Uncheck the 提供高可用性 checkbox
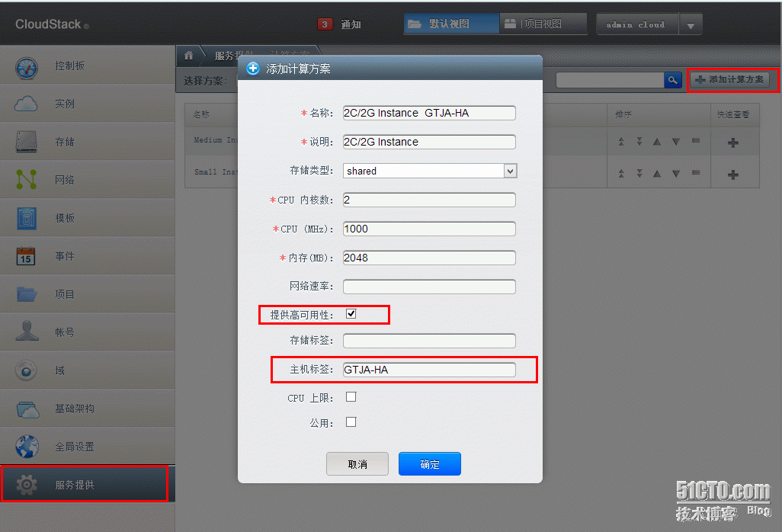Screen dimensions: 782x532 pyautogui.click(x=351, y=313)
